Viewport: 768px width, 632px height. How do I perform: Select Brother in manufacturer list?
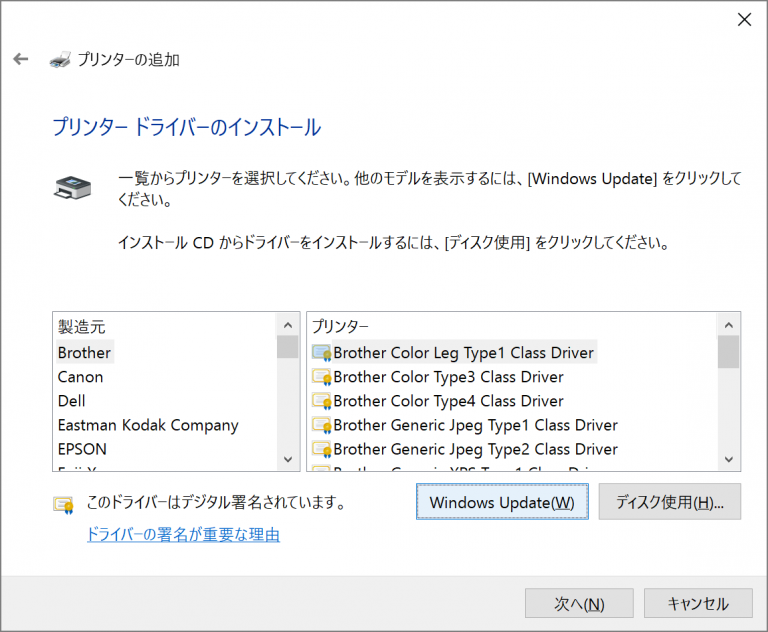[x=84, y=352]
